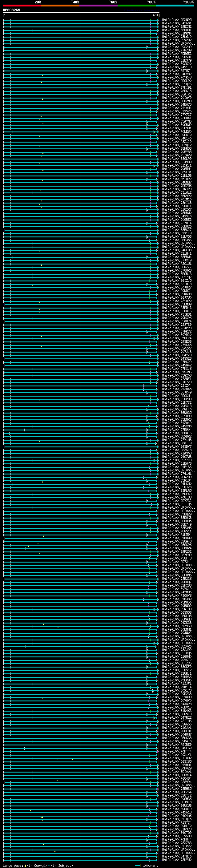
Task: Click the UniRef100_Q89DR2 entry
Action: click(x=177, y=436)
